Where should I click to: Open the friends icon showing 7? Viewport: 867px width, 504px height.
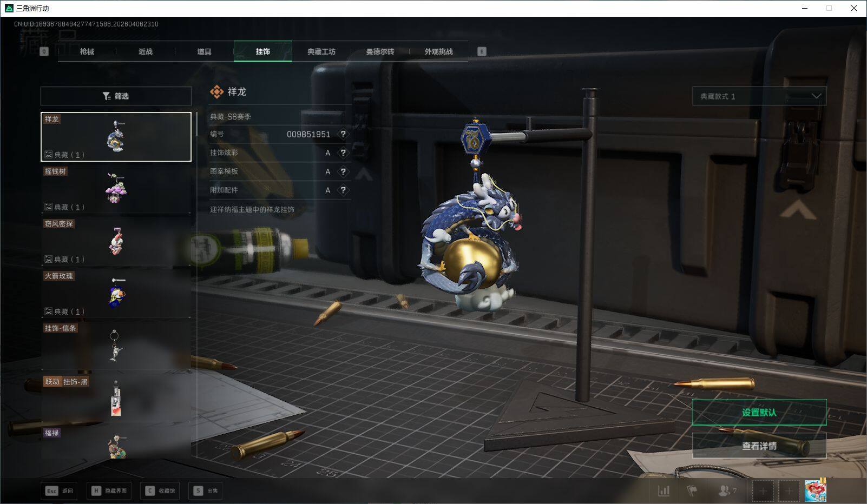[727, 490]
